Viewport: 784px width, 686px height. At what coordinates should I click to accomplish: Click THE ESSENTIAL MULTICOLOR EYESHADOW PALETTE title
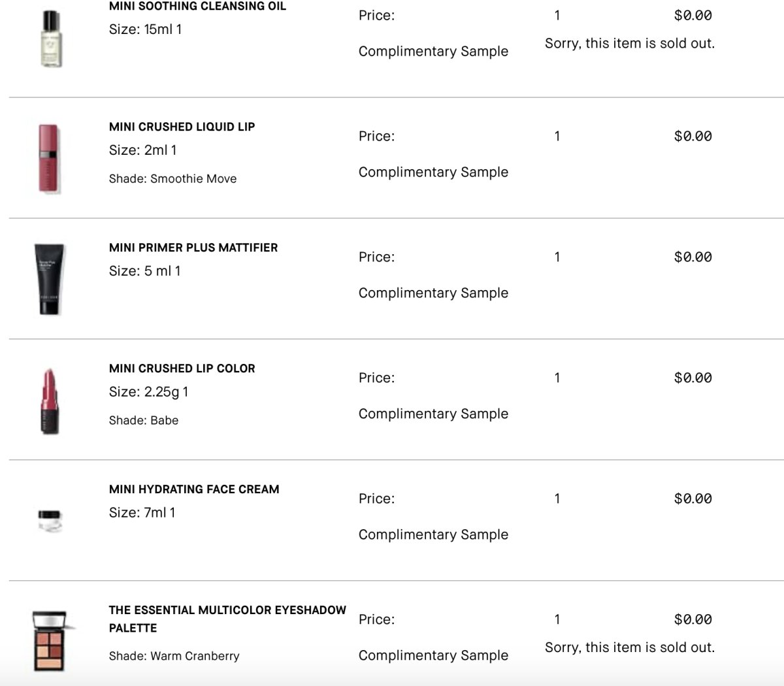(x=227, y=619)
